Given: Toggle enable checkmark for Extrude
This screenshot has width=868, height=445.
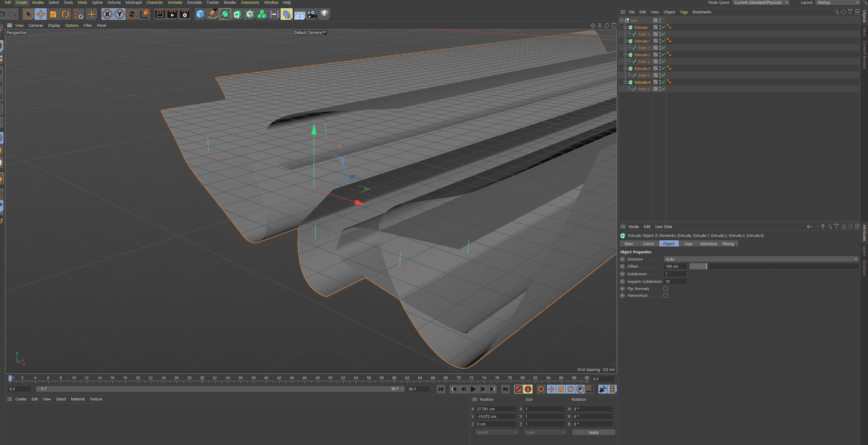Looking at the screenshot, I should point(663,27).
